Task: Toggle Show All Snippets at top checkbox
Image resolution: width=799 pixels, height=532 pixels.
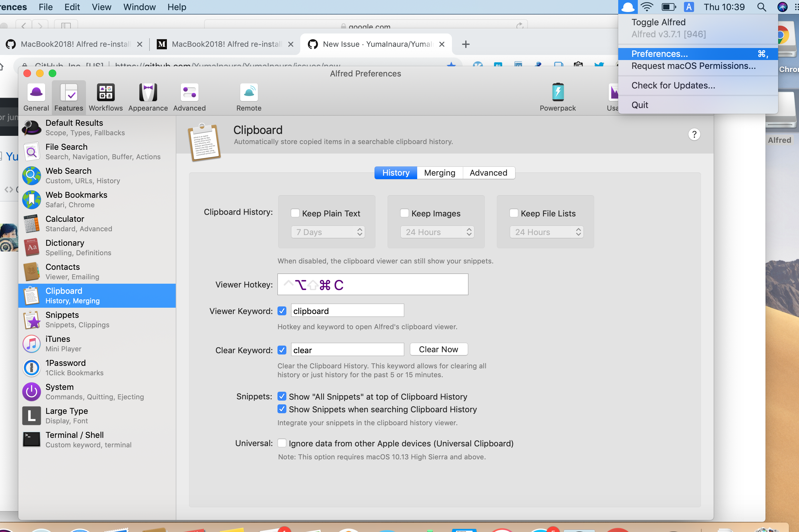Action: pyautogui.click(x=282, y=396)
